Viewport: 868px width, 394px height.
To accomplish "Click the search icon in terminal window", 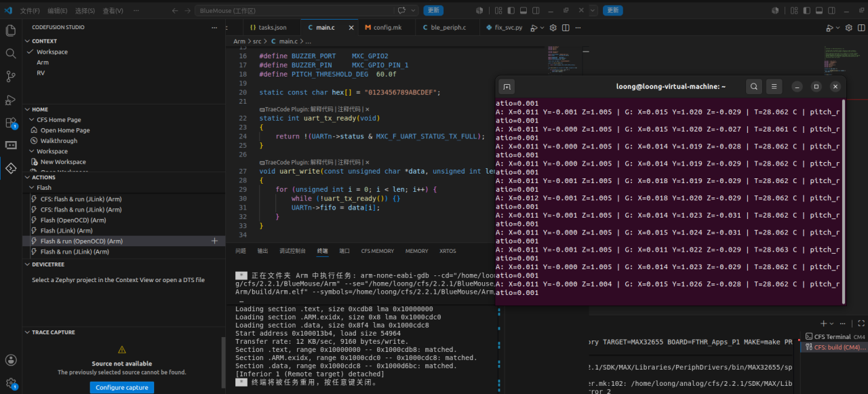I will tap(754, 87).
